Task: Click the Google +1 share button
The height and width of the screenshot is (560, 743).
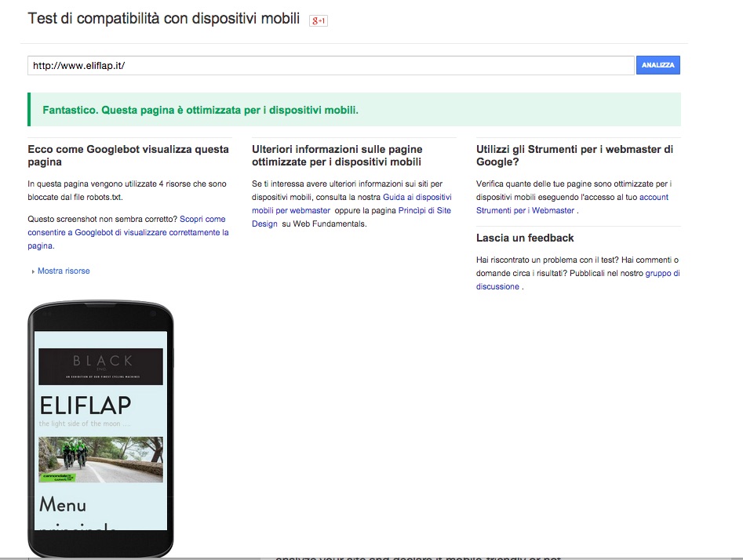Action: [319, 20]
